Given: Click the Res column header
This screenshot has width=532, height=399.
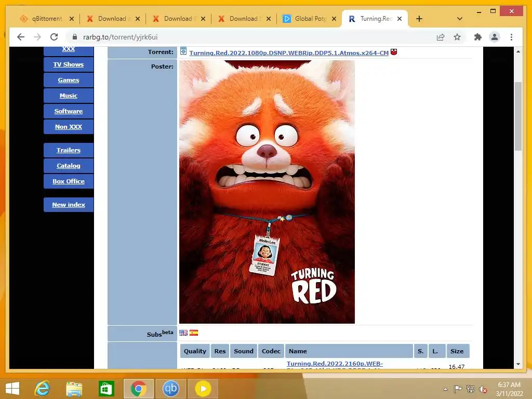Looking at the screenshot, I should pos(220,351).
